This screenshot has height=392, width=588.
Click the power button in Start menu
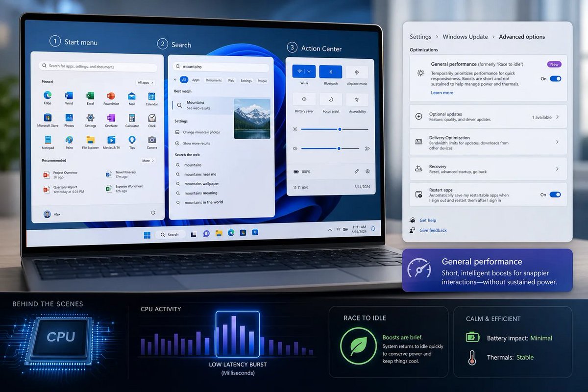pyautogui.click(x=153, y=212)
